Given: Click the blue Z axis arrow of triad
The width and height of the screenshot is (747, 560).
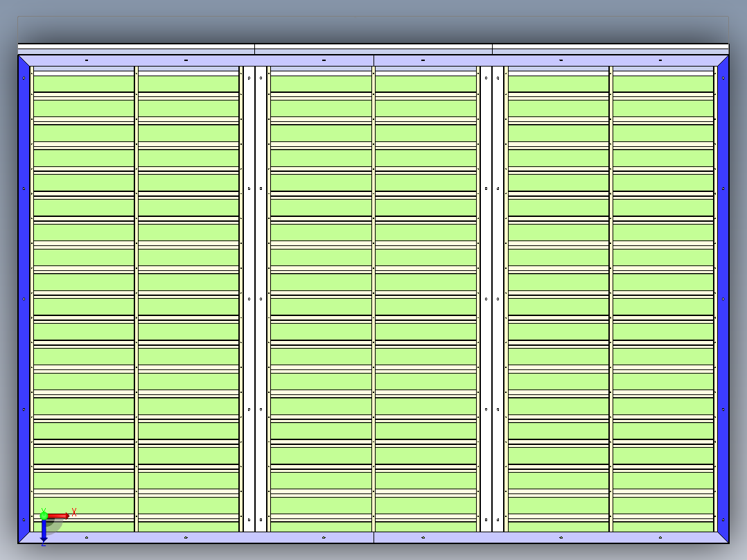Looking at the screenshot, I should click(44, 531).
